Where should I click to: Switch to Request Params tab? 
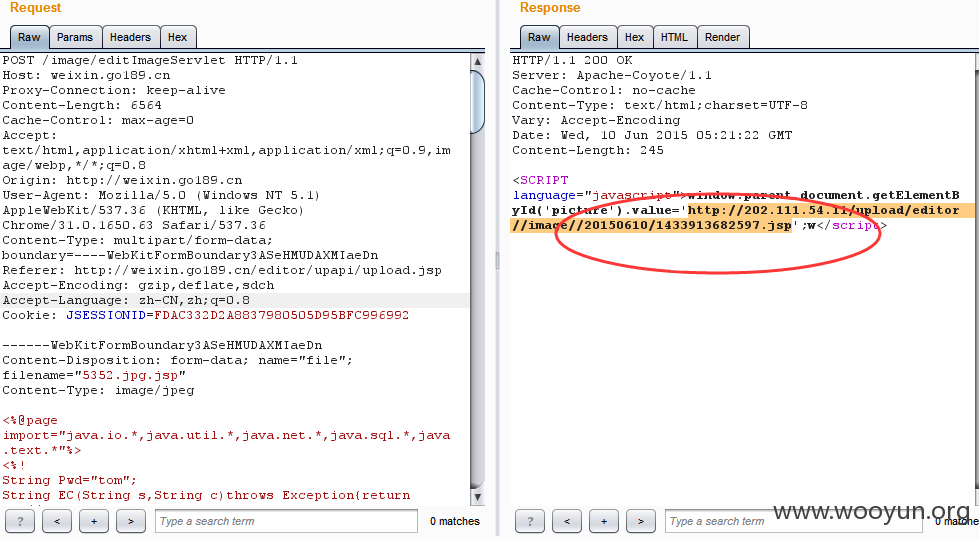coord(75,37)
